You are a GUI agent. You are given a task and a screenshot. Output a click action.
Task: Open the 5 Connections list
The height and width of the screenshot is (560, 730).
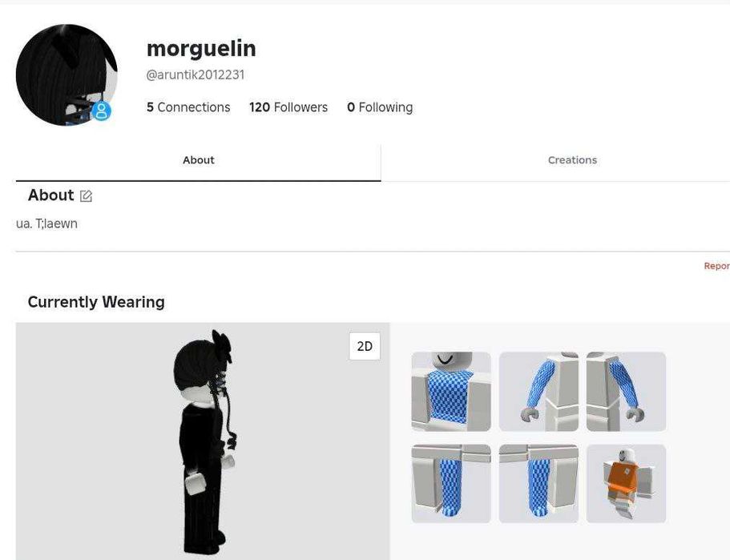pos(188,107)
